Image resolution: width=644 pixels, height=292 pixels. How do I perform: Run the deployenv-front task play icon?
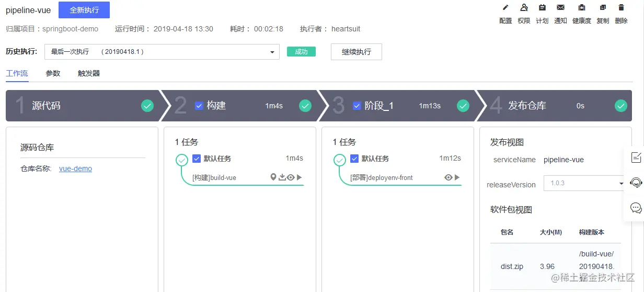pyautogui.click(x=457, y=177)
